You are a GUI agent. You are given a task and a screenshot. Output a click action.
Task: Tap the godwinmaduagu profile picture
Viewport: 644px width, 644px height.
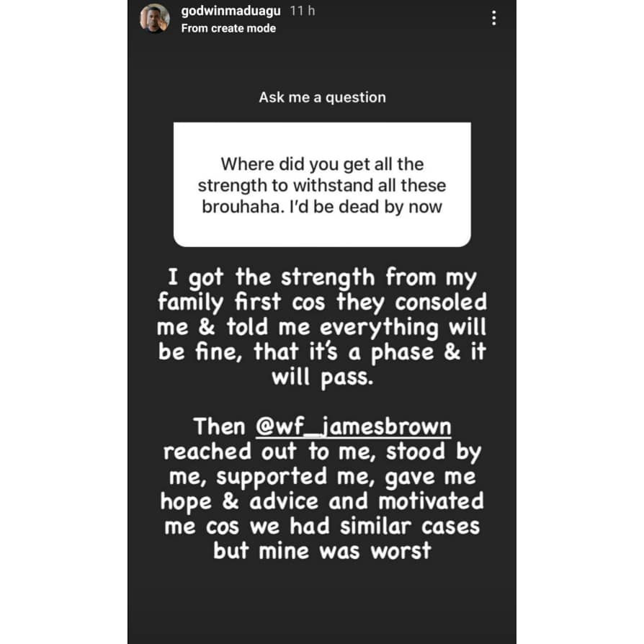pyautogui.click(x=154, y=18)
